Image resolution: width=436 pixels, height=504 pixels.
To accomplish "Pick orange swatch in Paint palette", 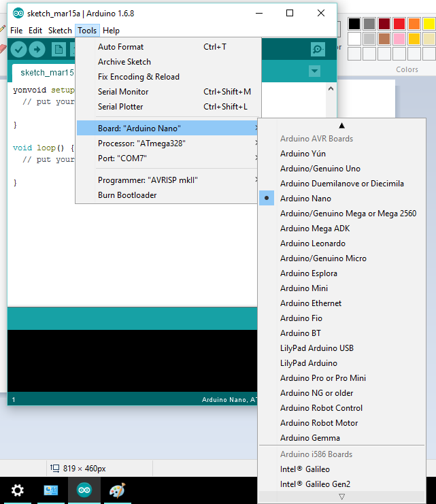I will (x=414, y=24).
